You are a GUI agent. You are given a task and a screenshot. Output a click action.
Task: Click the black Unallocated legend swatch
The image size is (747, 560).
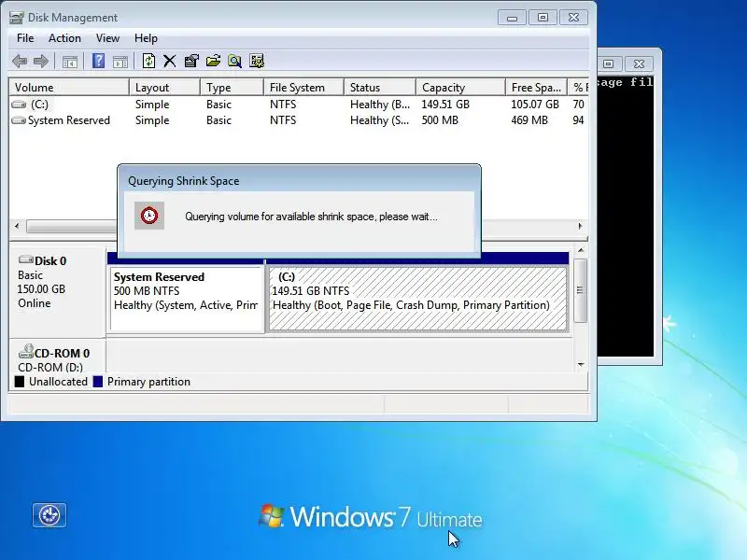coord(20,382)
